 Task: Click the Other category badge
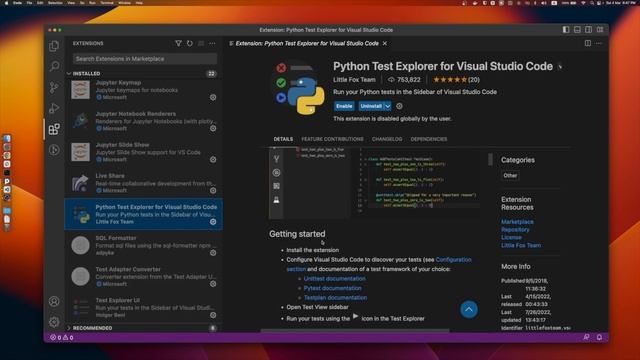510,176
